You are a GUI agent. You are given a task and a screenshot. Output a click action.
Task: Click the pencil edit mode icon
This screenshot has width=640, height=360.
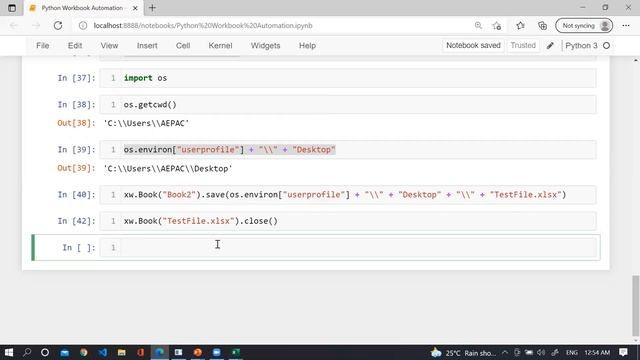550,46
